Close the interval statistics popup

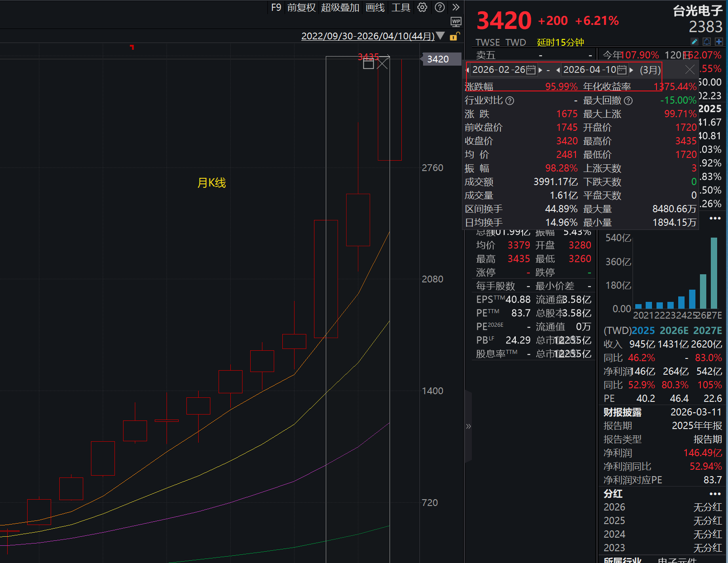click(690, 70)
